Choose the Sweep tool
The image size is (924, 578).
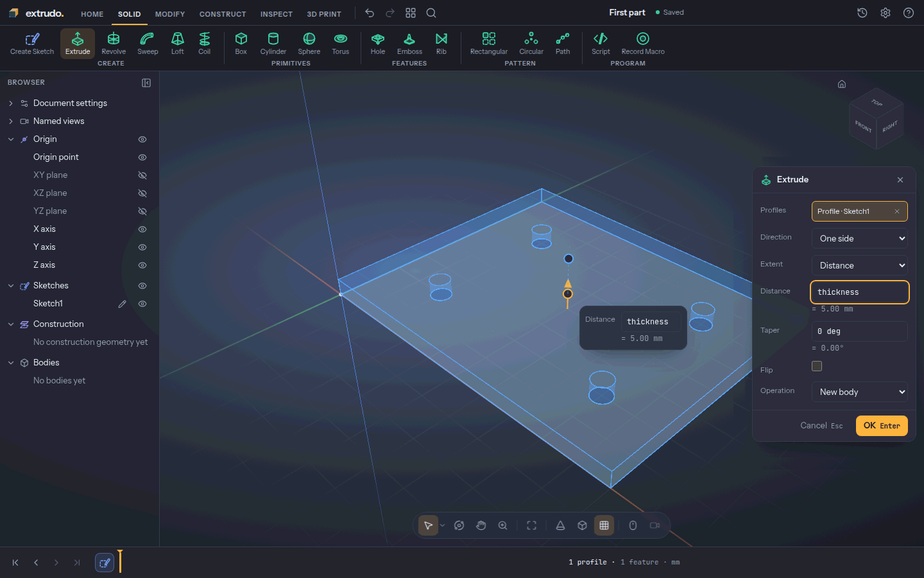148,44
